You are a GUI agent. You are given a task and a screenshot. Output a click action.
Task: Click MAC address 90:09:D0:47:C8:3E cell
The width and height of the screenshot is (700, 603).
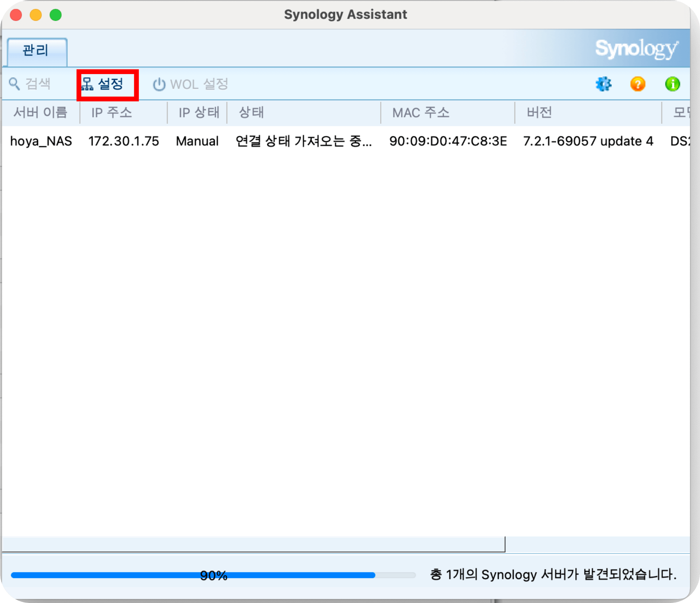click(448, 141)
